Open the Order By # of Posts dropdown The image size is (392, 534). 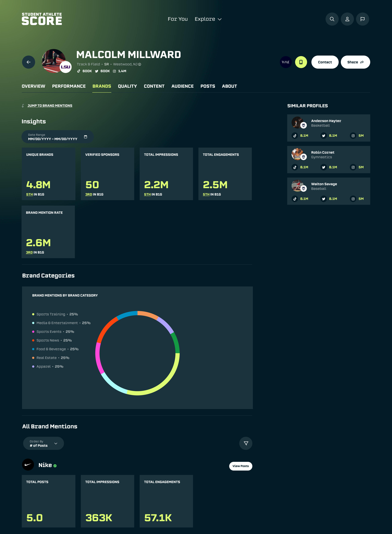click(43, 443)
